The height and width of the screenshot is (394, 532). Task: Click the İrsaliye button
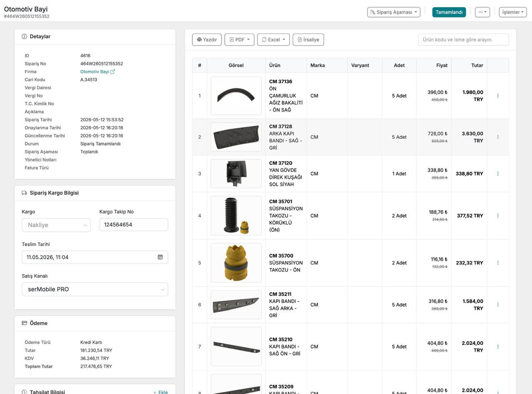click(308, 40)
